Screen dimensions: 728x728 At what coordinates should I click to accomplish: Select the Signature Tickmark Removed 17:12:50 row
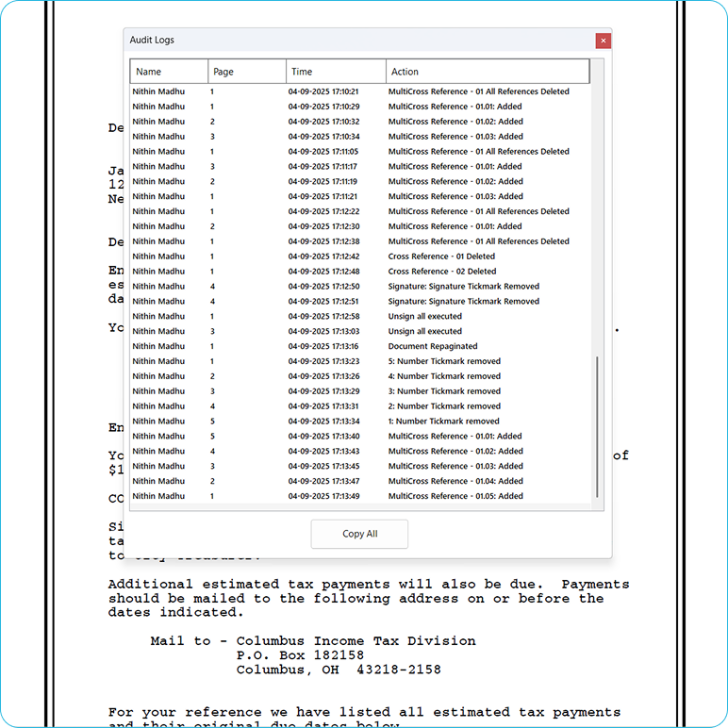(464, 287)
